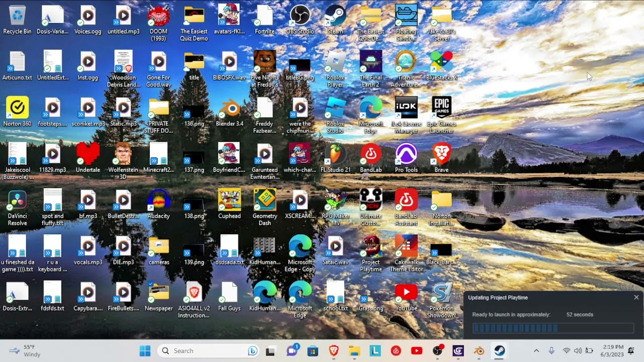Select the spot and fluffy.txt file

(x=52, y=208)
